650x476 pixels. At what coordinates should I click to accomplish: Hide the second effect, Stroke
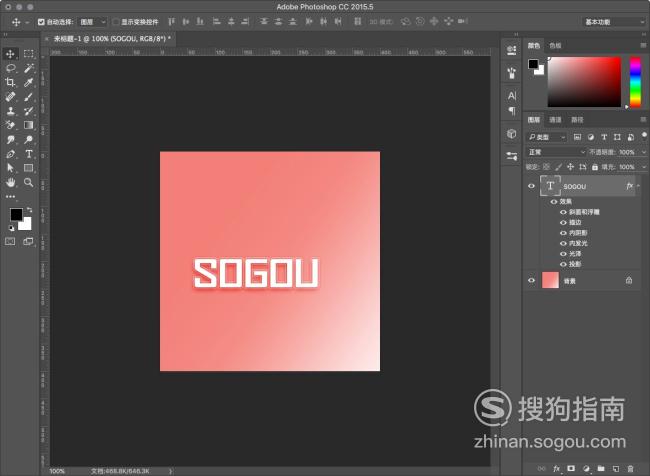pos(563,222)
